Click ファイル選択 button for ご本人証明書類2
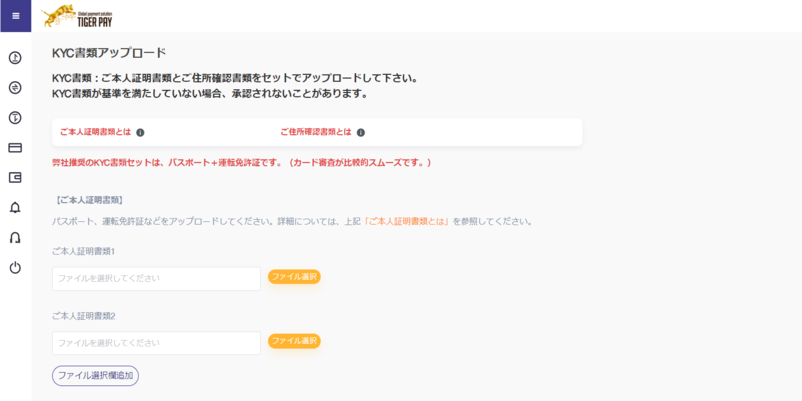 pos(294,341)
